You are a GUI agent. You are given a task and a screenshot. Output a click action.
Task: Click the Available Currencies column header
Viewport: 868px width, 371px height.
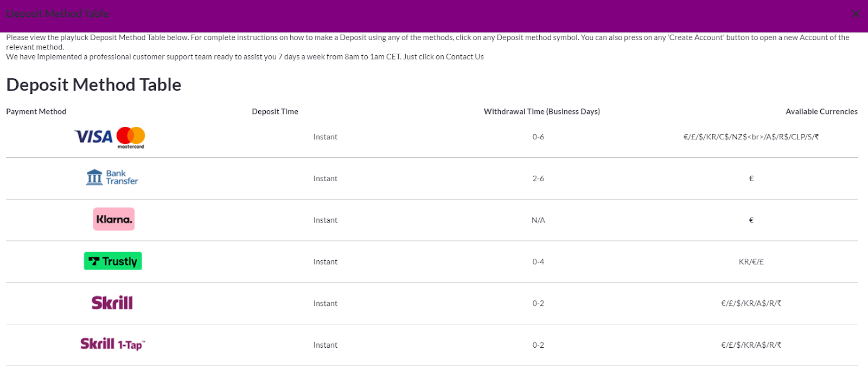click(x=821, y=111)
